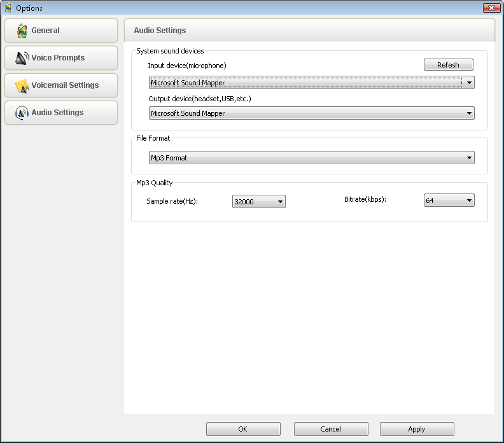Click the 'File Format' group title

pyautogui.click(x=153, y=138)
